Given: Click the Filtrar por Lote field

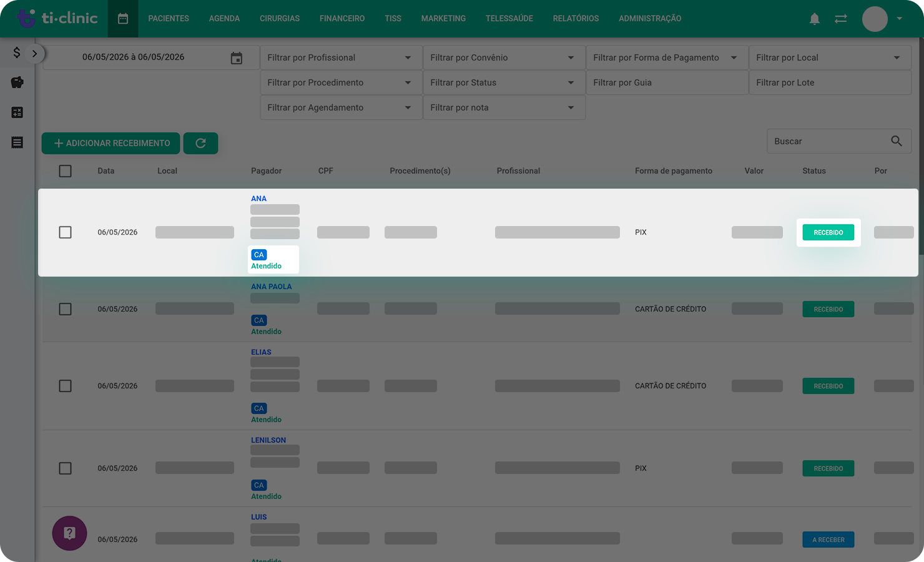Looking at the screenshot, I should 830,82.
